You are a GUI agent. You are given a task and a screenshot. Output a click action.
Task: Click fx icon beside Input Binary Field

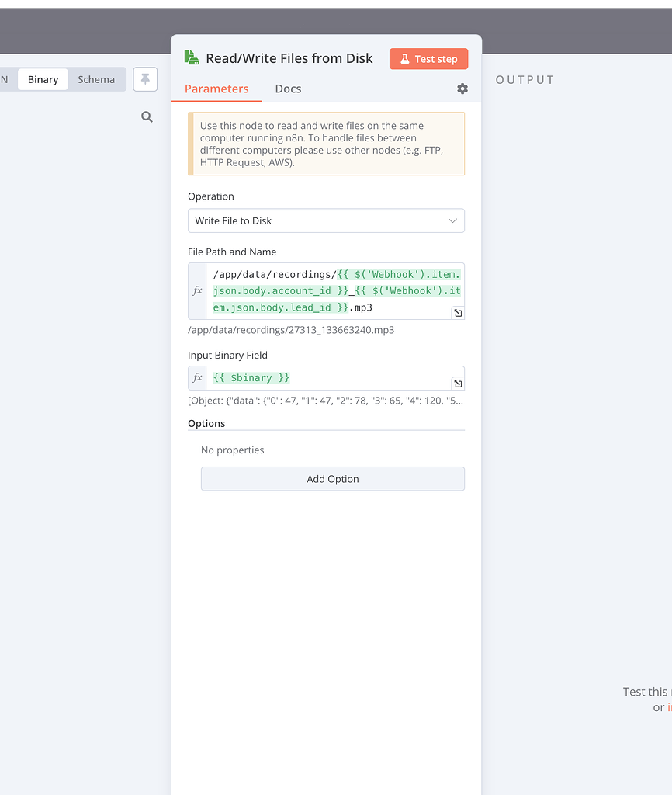click(x=197, y=378)
